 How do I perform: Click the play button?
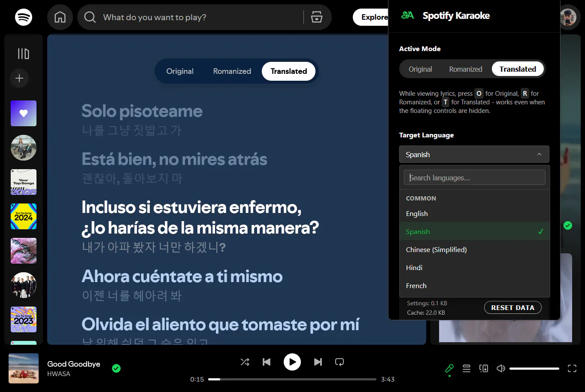click(292, 362)
